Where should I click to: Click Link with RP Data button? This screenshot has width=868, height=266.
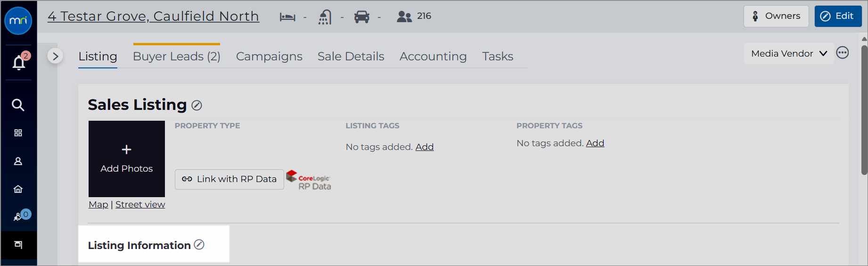point(229,179)
